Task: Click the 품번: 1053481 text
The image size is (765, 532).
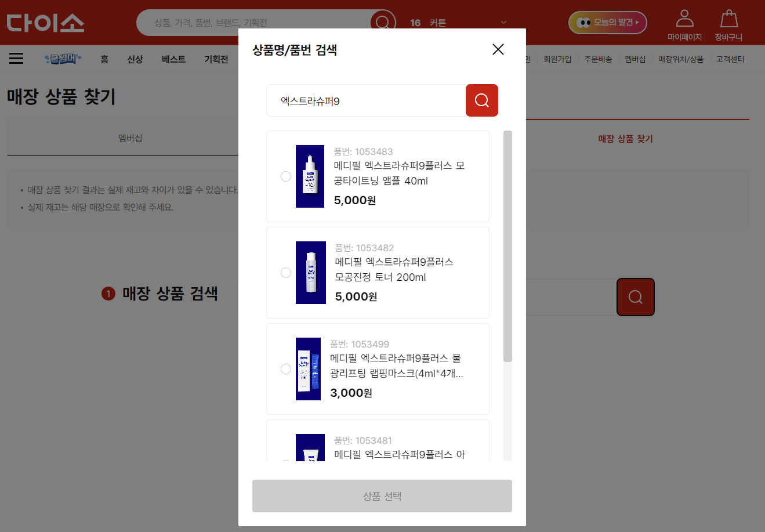Action: [x=363, y=440]
